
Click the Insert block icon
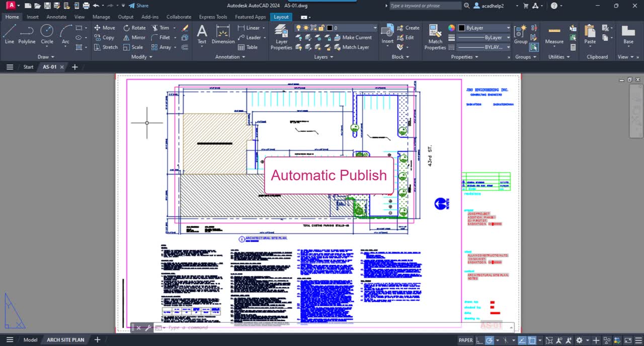[387, 34]
